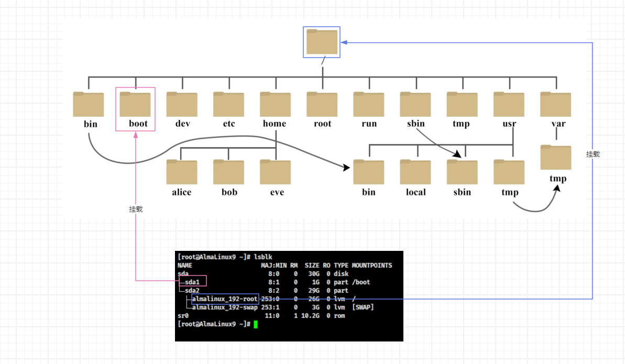This screenshot has height=364, width=625.
Task: Select the eve user folder
Action: tap(275, 172)
